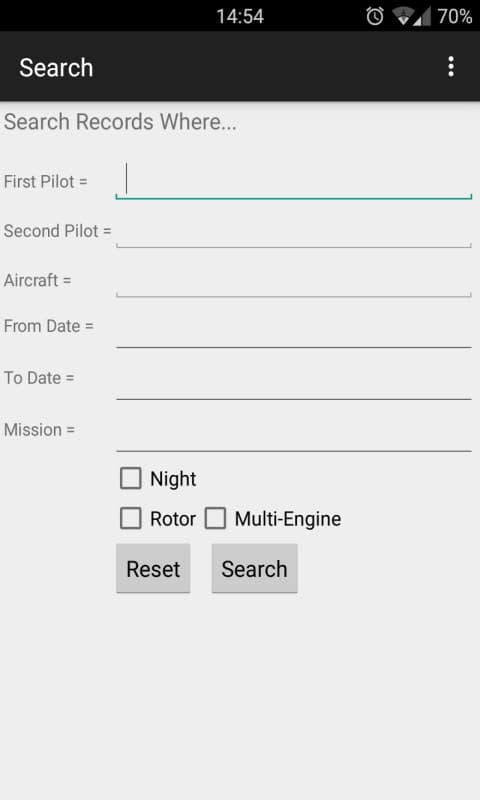The image size is (480, 800).
Task: Tap the cellular signal strength icon
Action: pyautogui.click(x=422, y=16)
